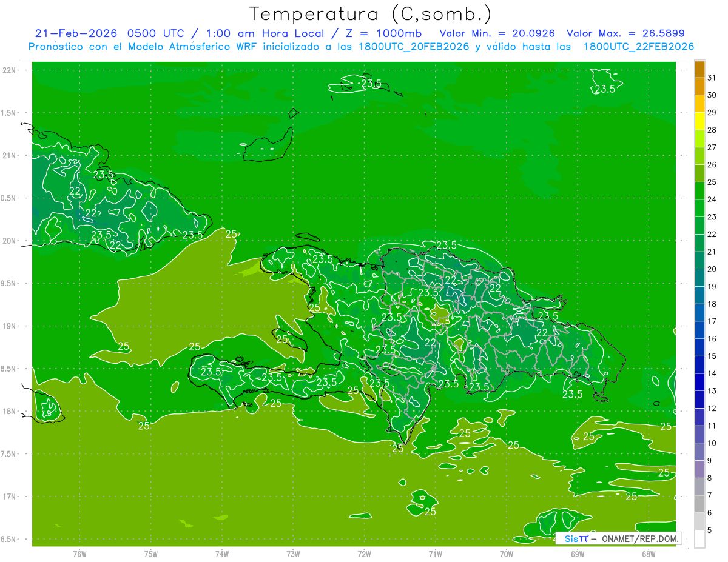Click the "68W" longitude axis label
Screen dimensions: 728x562
click(x=648, y=554)
